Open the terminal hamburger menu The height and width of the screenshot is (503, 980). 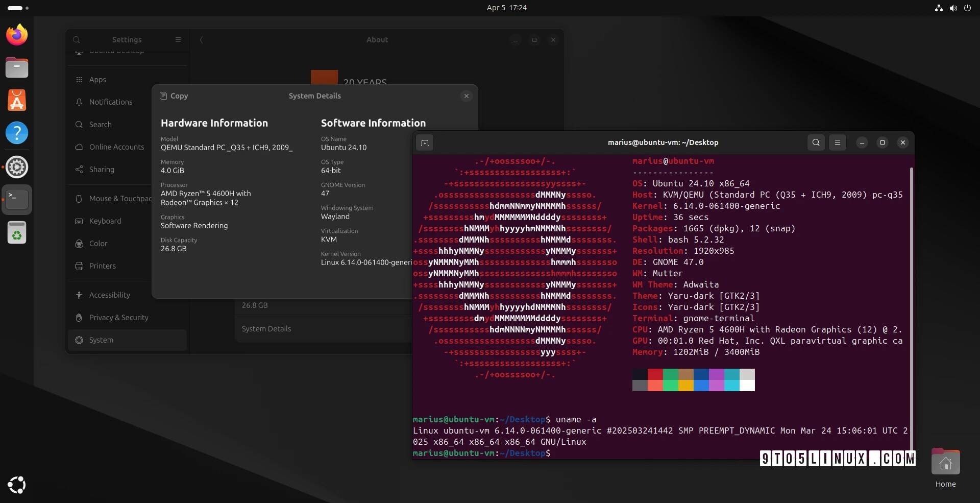click(x=837, y=143)
